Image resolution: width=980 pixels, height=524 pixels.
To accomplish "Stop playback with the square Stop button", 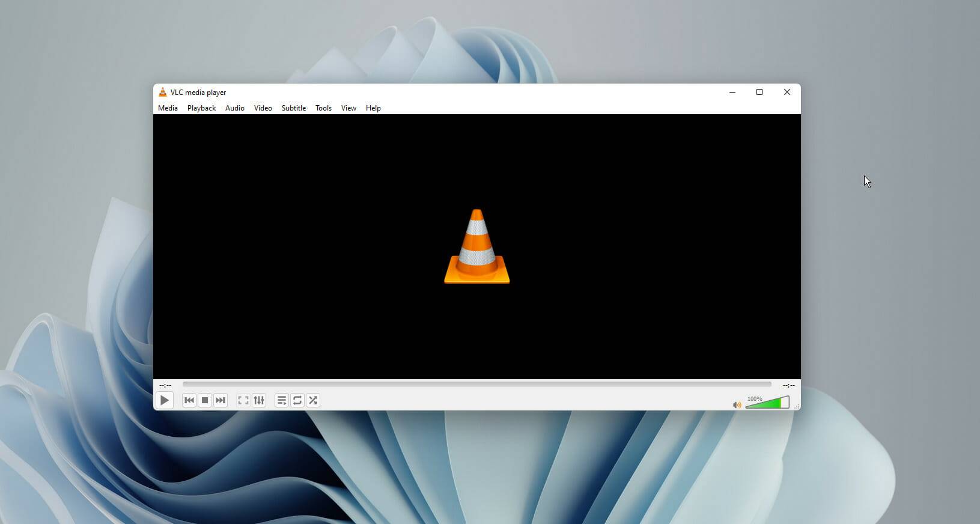I will tap(205, 400).
